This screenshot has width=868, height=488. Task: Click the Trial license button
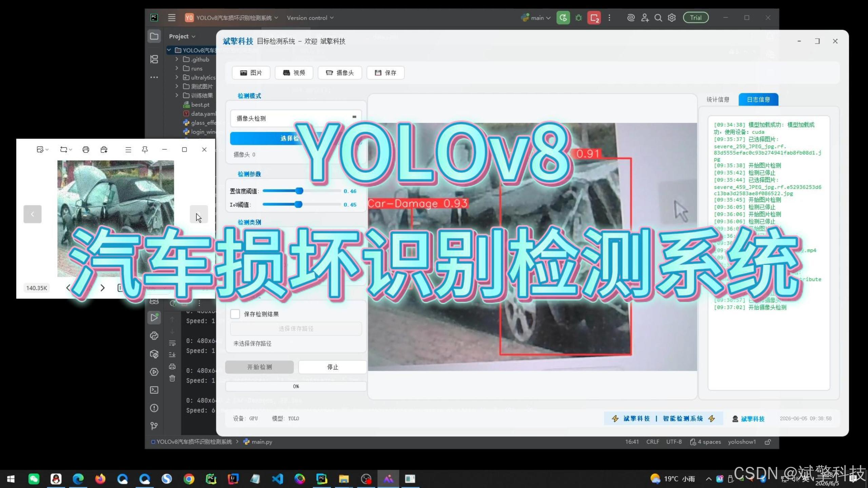pos(696,18)
